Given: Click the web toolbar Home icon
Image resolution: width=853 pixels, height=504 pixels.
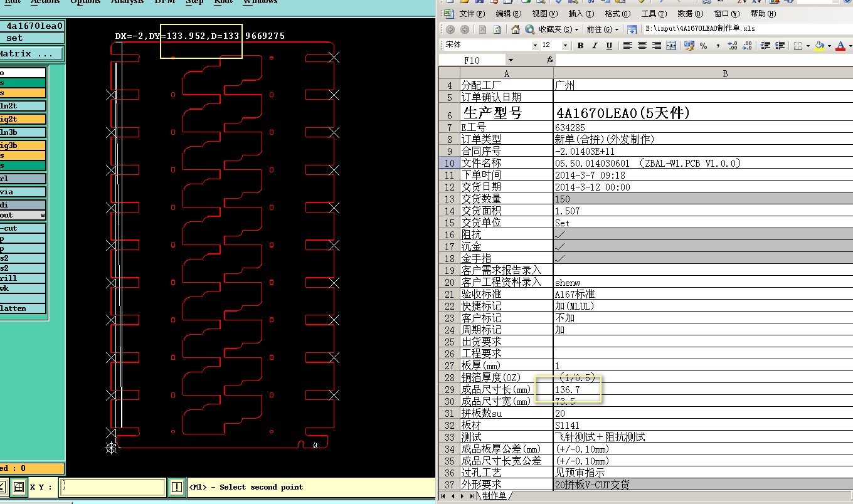Looking at the screenshot, I should pyautogui.click(x=515, y=29).
